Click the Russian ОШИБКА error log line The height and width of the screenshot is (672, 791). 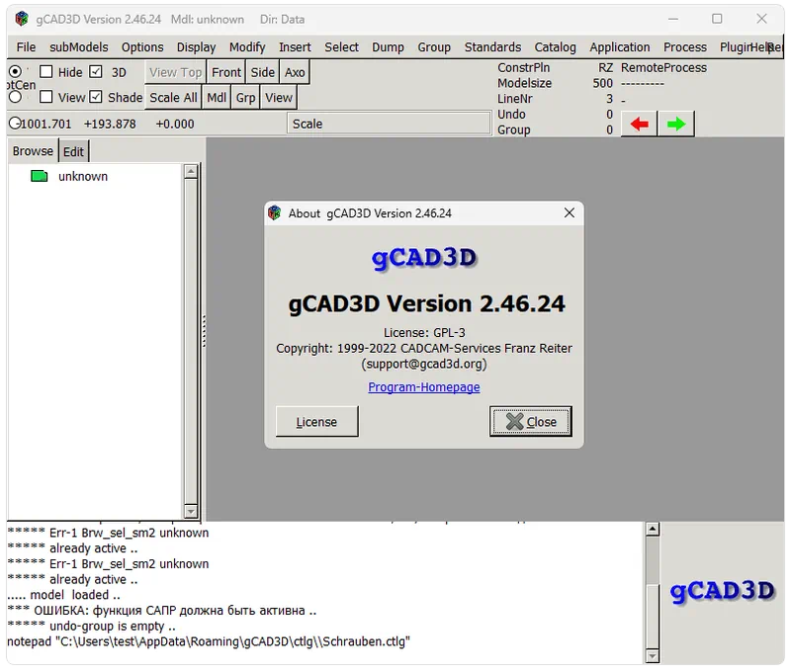(x=162, y=610)
